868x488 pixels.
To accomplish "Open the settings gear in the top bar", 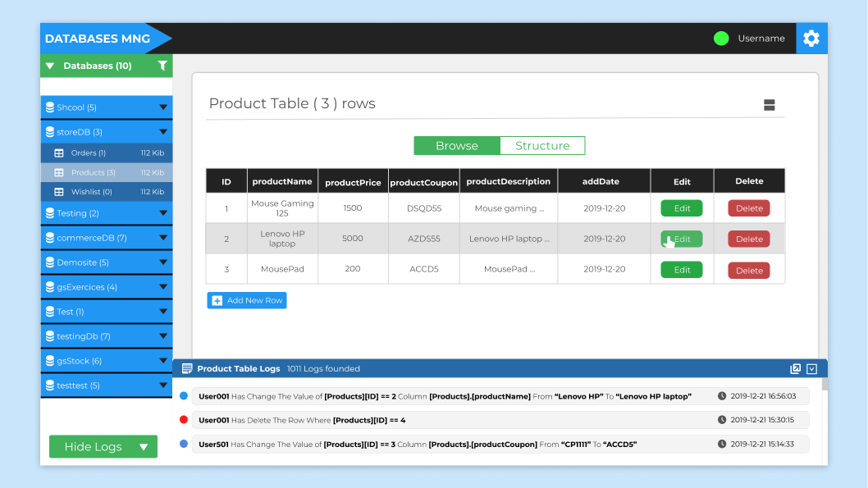I will pyautogui.click(x=811, y=38).
